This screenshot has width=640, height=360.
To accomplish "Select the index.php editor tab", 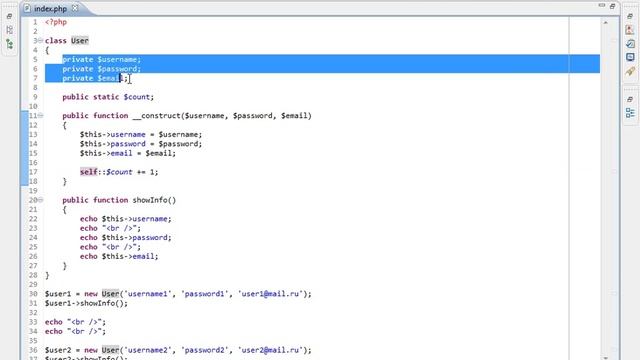I will point(50,9).
